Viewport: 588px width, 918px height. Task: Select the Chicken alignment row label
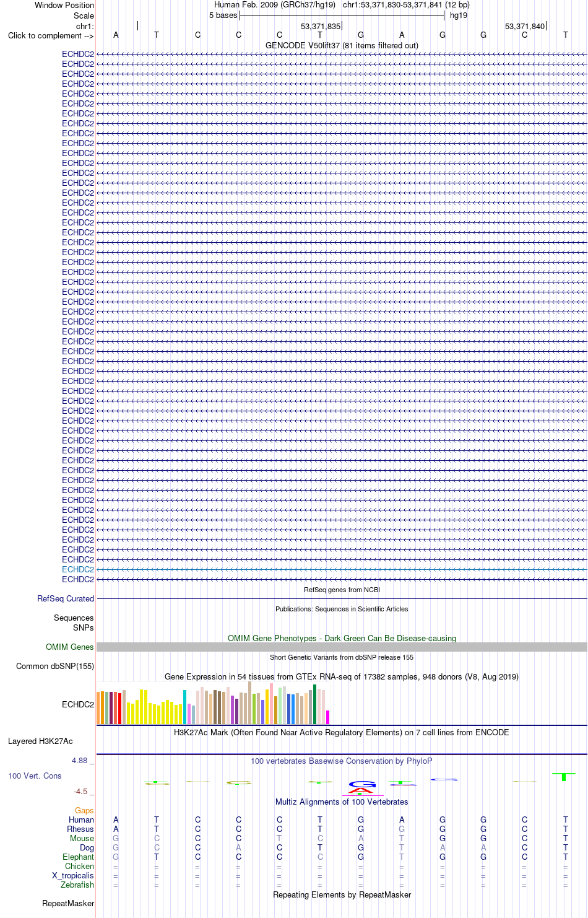80,866
